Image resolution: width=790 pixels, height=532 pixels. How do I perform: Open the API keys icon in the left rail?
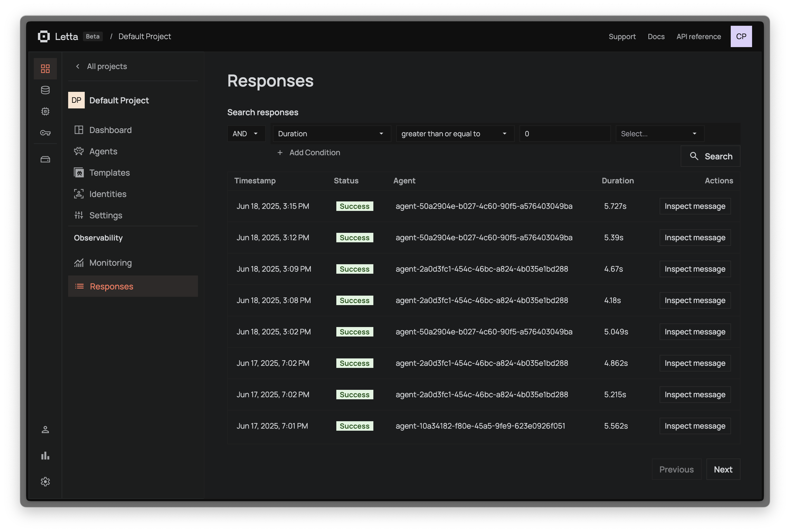[x=45, y=133]
